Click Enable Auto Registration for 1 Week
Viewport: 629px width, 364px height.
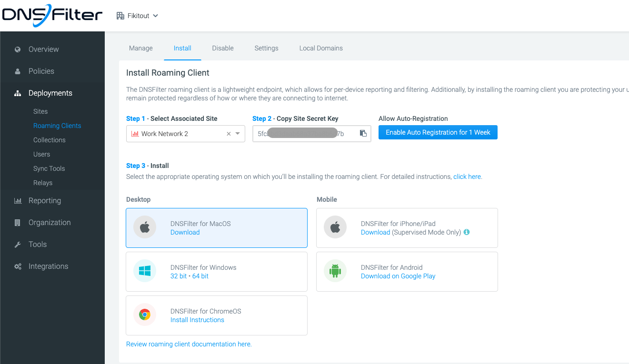(x=438, y=132)
